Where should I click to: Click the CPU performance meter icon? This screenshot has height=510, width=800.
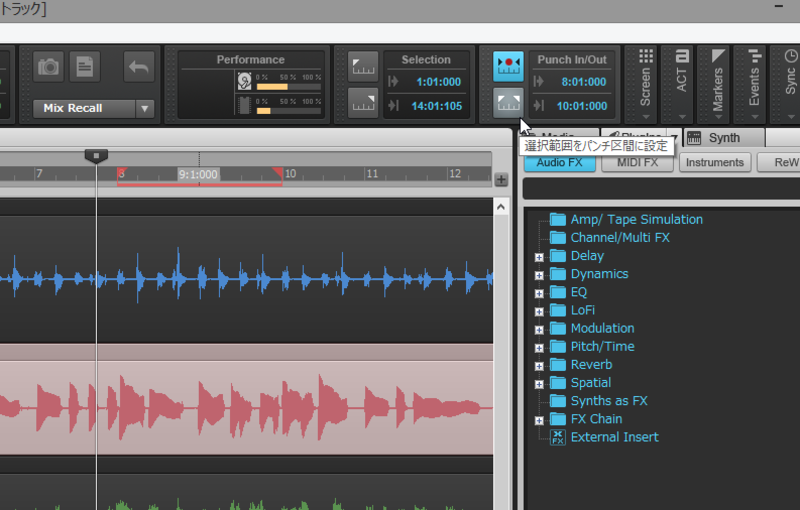tap(244, 105)
